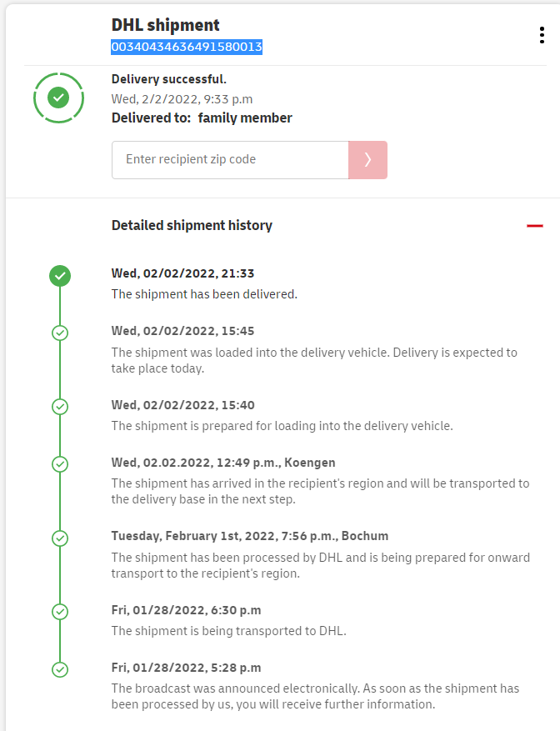Submit zip code with red arrow button
This screenshot has height=731, width=560.
(367, 160)
